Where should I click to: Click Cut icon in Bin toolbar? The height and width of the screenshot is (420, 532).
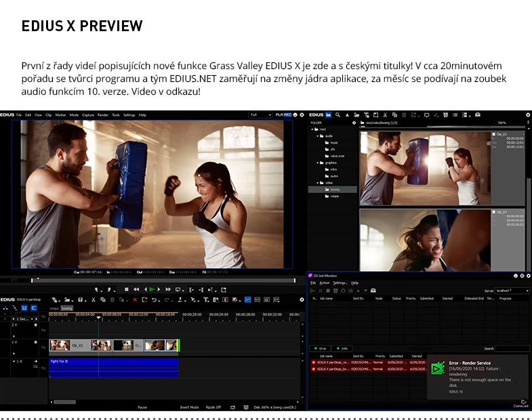385,115
